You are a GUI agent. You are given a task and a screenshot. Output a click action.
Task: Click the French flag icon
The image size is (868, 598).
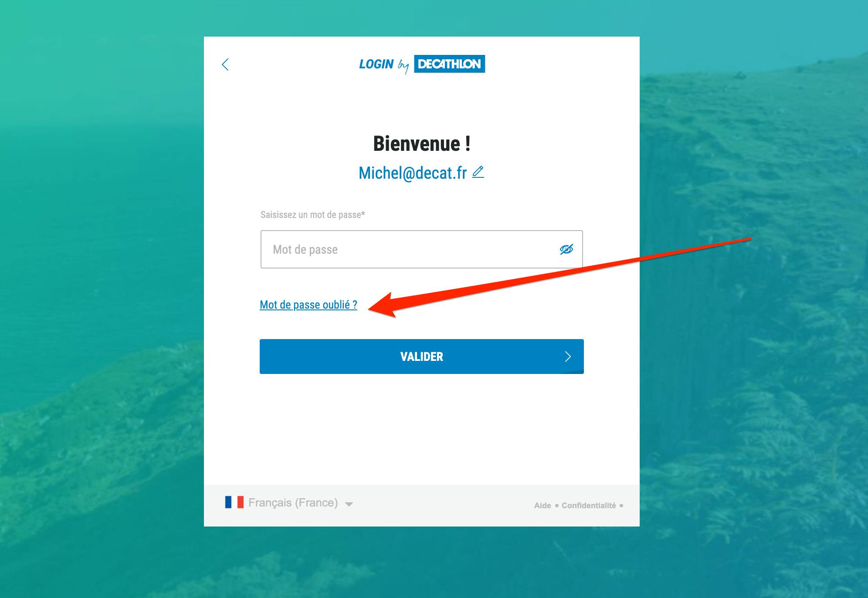tap(234, 503)
